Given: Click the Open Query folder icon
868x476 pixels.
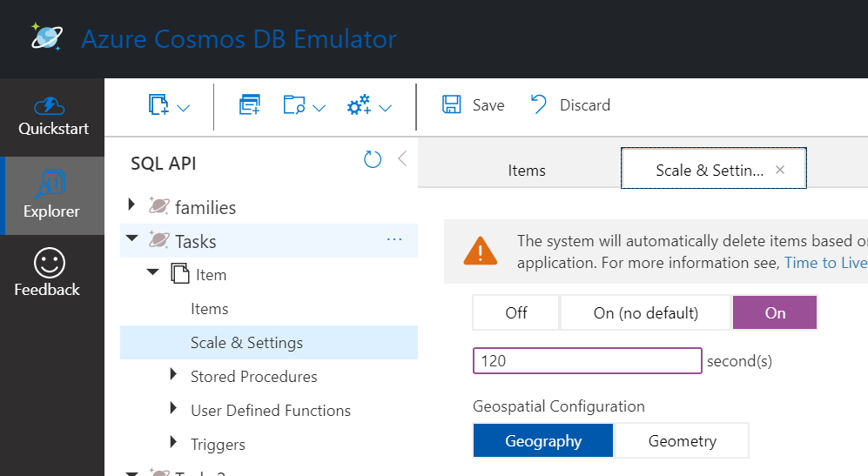Looking at the screenshot, I should pyautogui.click(x=294, y=105).
